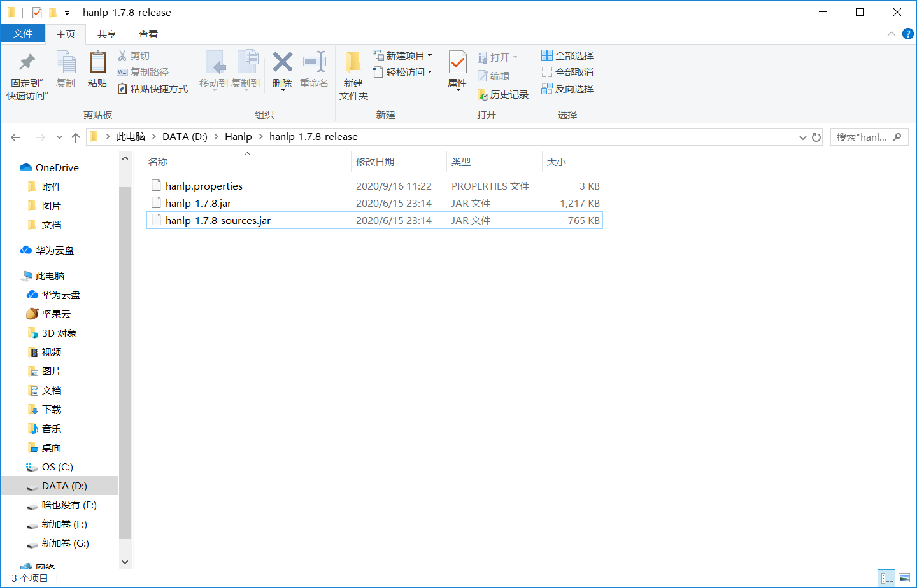
Task: Open 3D 对象 folder
Action: [59, 333]
